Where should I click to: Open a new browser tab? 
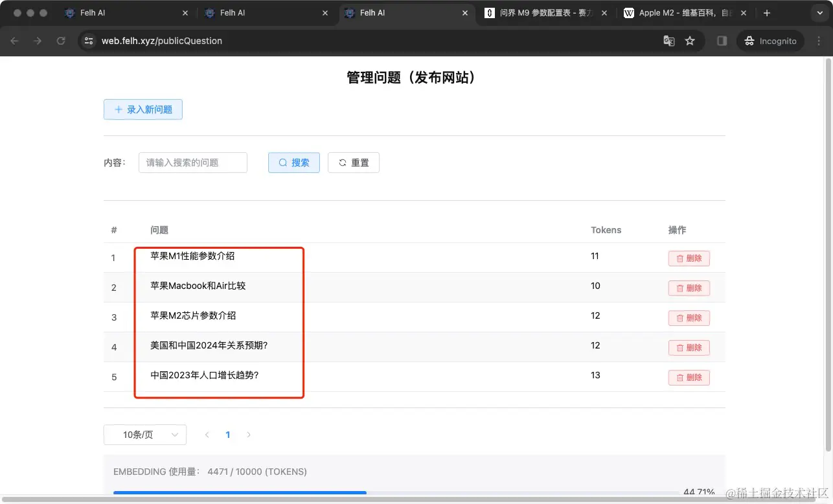coord(767,13)
